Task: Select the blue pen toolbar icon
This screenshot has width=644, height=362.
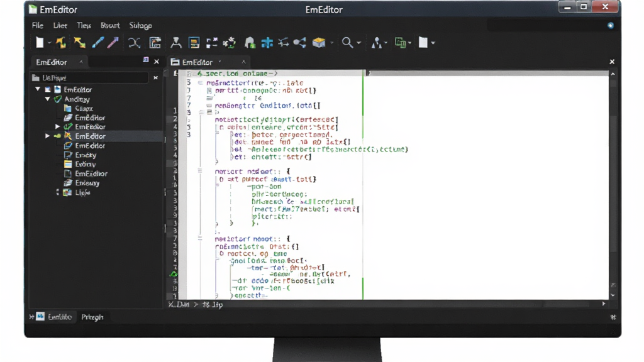Action: 97,42
